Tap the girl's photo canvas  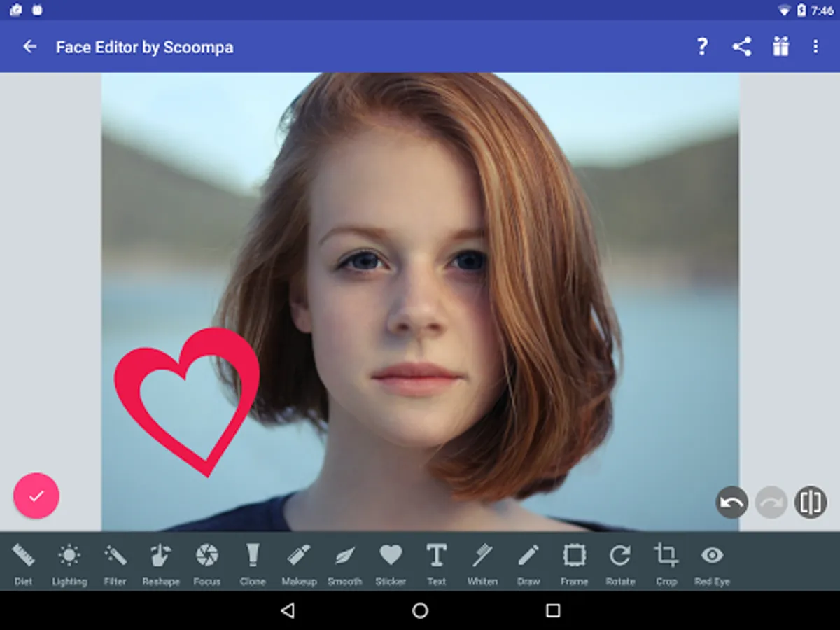coord(420,302)
